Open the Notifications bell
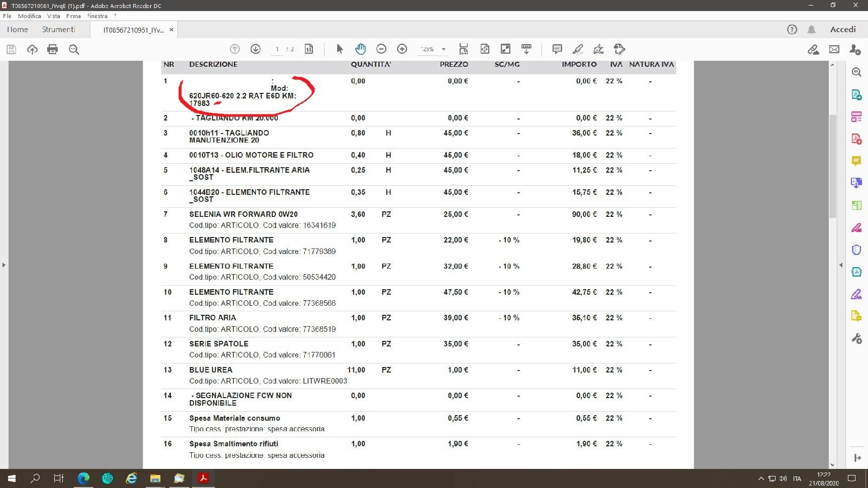 811,30
